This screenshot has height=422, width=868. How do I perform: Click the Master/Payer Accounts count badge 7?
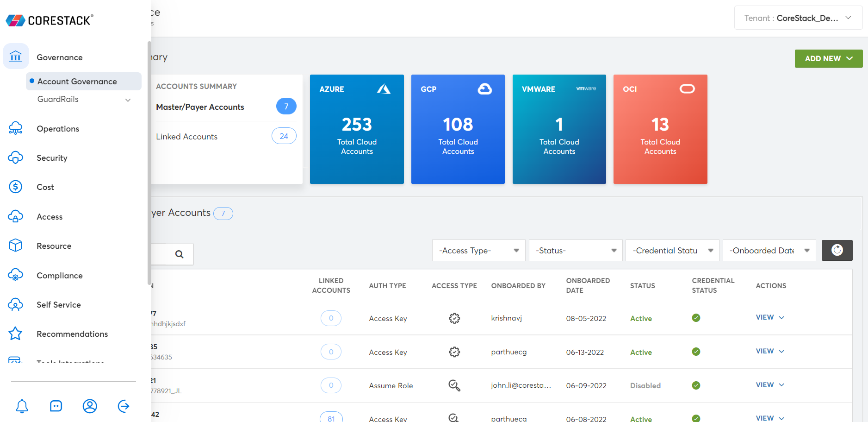click(x=286, y=107)
